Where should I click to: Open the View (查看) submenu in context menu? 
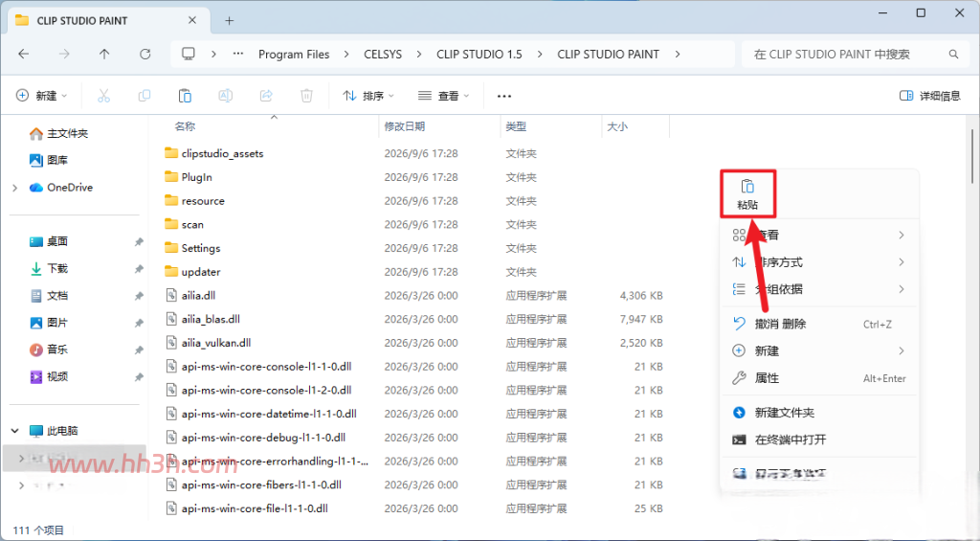819,236
